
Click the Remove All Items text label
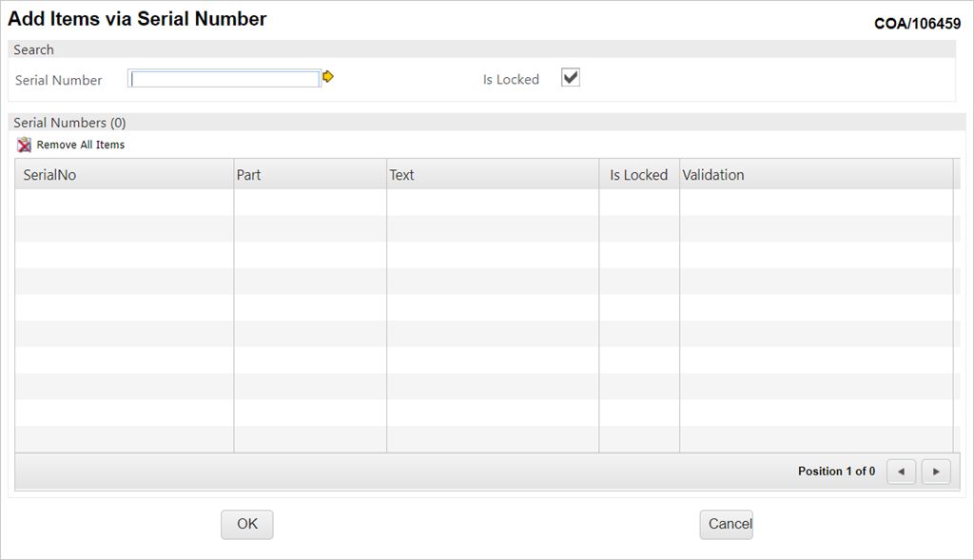pyautogui.click(x=81, y=145)
